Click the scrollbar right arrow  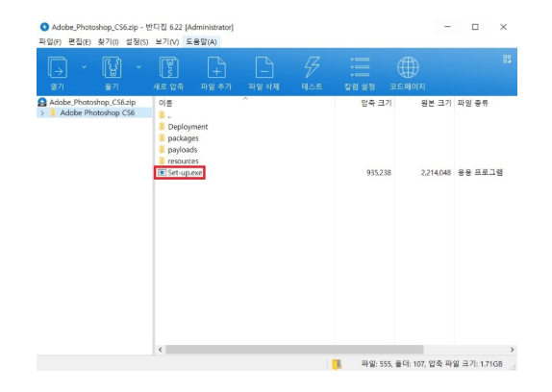tap(513, 350)
